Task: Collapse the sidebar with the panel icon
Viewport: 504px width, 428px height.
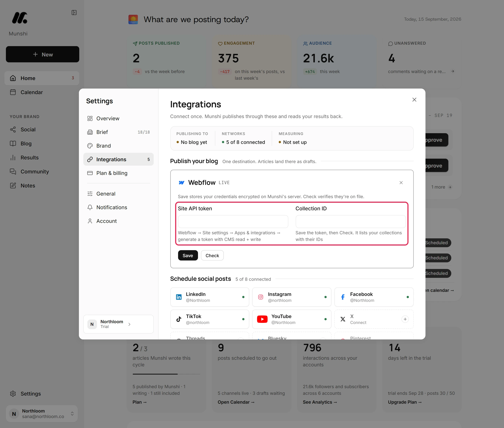Action: (x=74, y=13)
